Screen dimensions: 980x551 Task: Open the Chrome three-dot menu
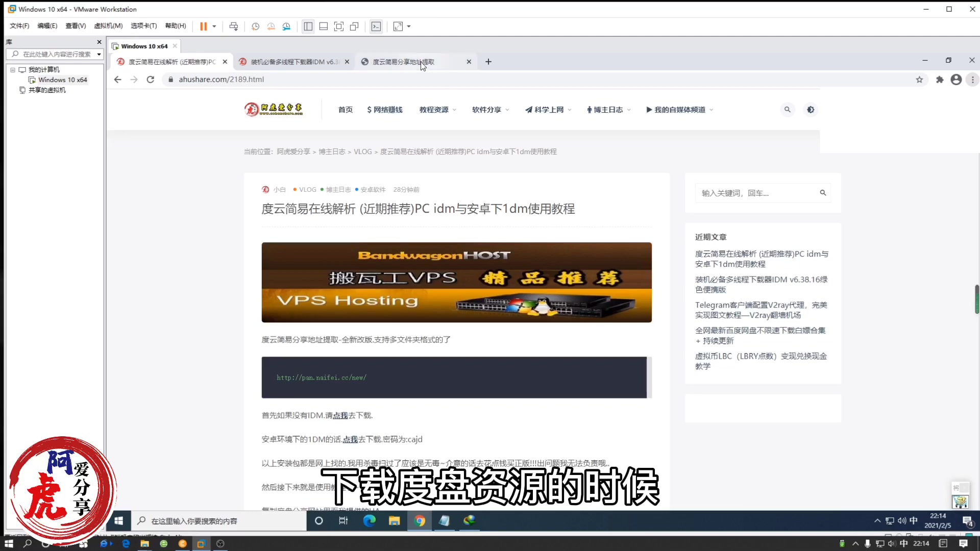pos(972,80)
